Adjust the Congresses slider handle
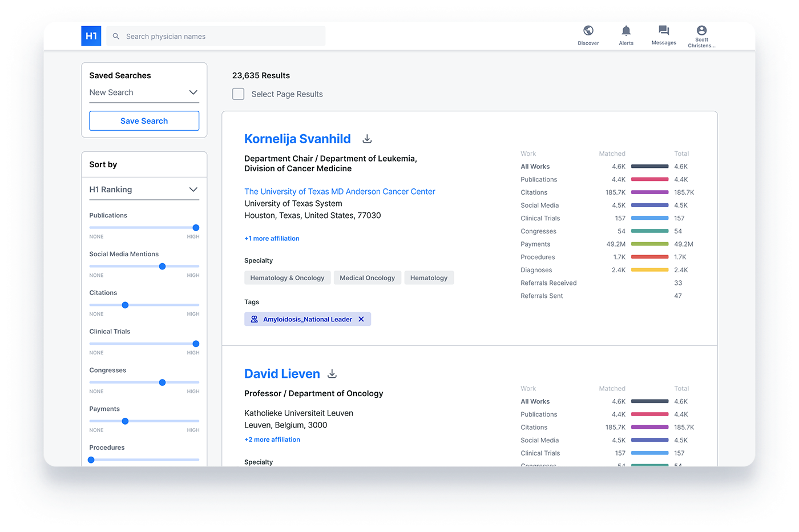This screenshot has width=799, height=532. pyautogui.click(x=162, y=382)
